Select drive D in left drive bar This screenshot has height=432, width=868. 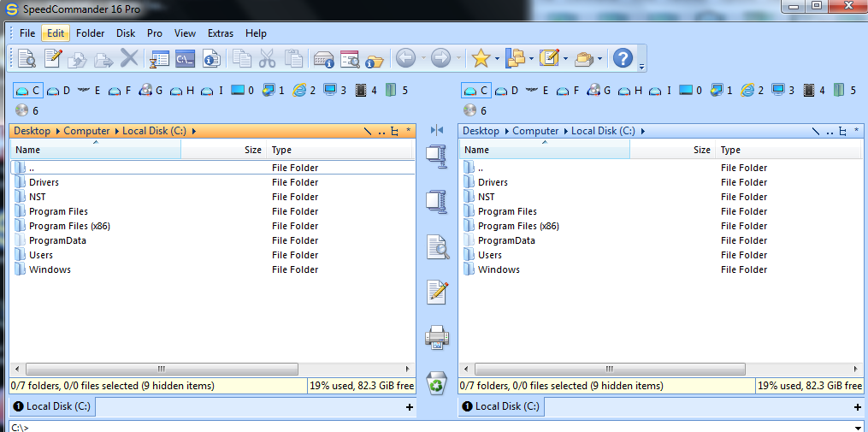[59, 90]
